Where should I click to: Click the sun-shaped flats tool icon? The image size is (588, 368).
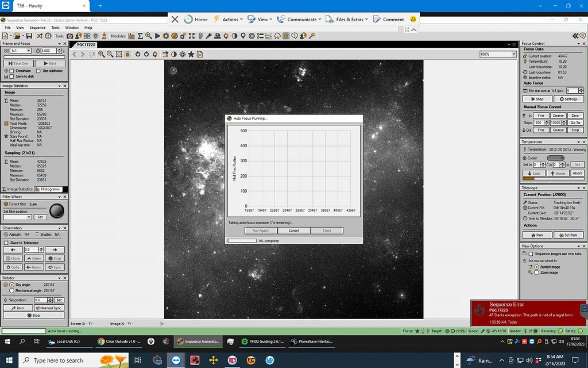point(96,36)
